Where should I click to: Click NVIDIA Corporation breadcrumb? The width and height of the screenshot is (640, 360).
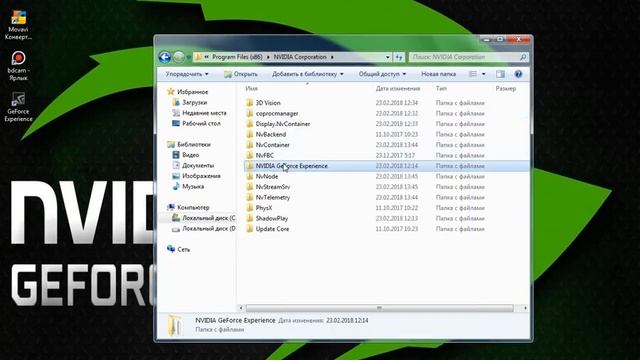[x=300, y=57]
